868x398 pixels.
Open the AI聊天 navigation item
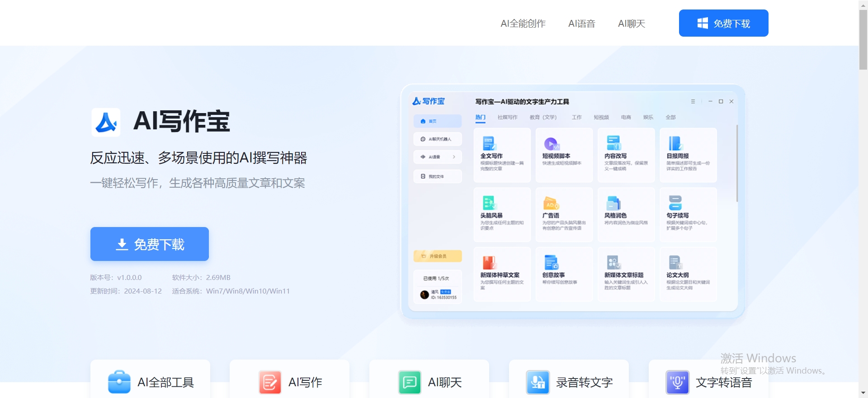pos(632,24)
